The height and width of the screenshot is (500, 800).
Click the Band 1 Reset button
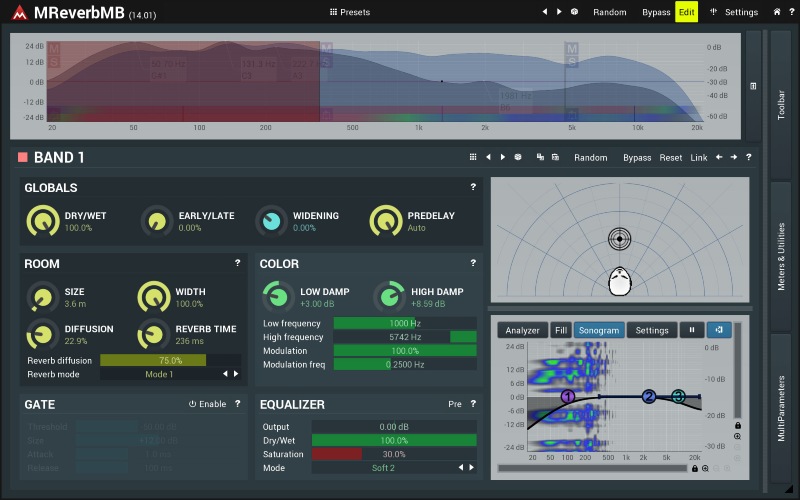(670, 158)
